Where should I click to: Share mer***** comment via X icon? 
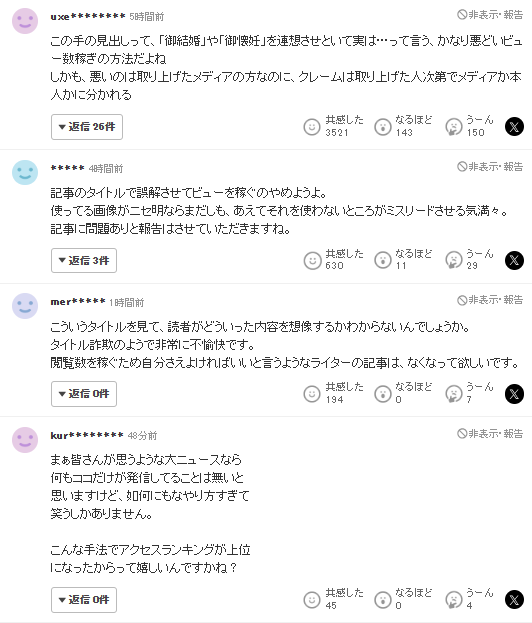click(514, 394)
